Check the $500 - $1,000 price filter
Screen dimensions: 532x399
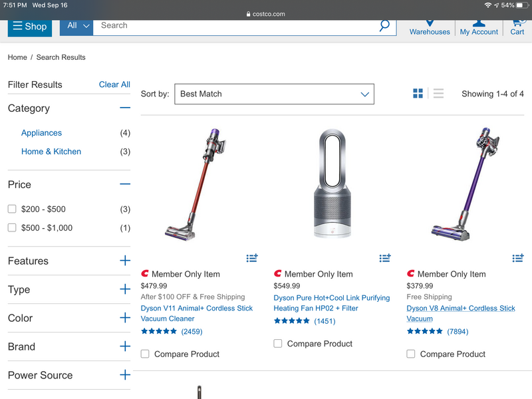point(12,227)
